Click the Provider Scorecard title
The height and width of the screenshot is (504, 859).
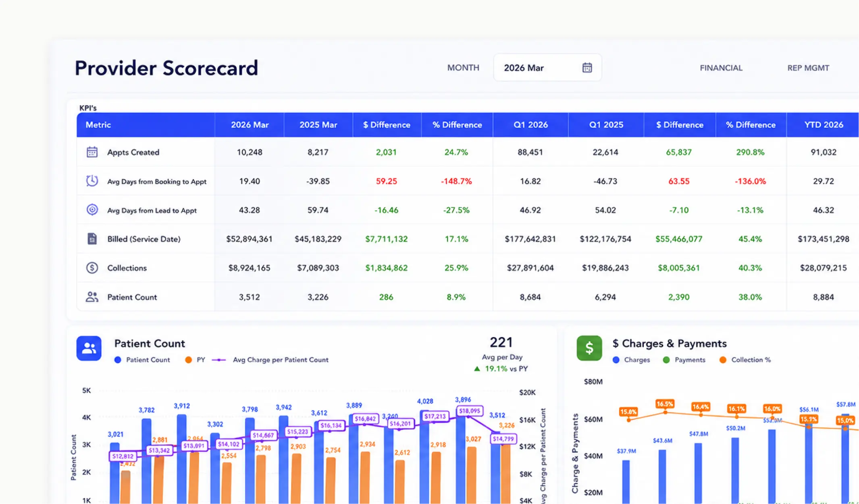[166, 68]
